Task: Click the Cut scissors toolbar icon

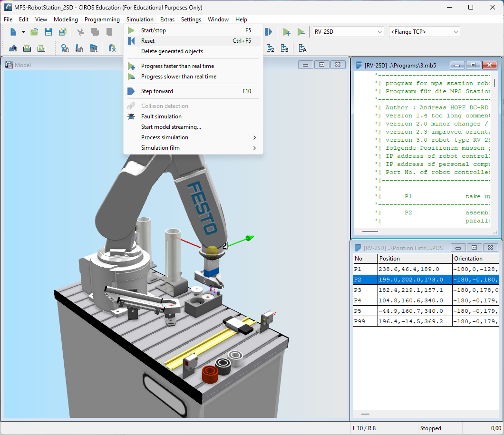Action: [x=81, y=32]
